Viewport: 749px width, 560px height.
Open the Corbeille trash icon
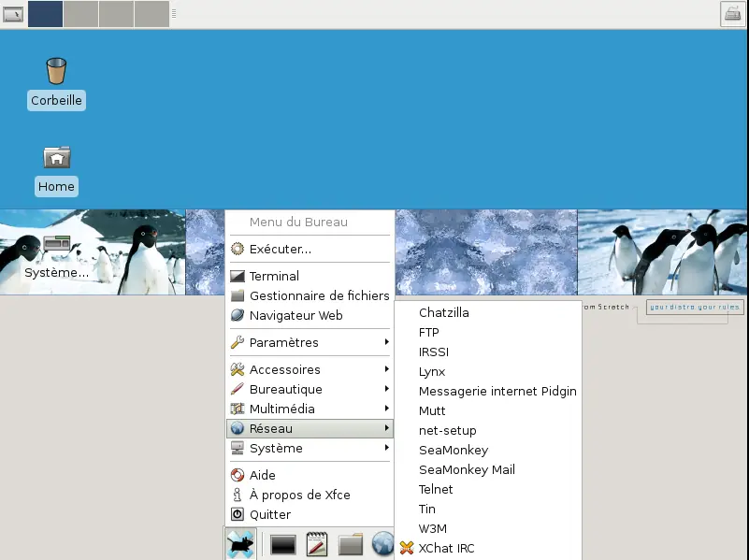point(56,71)
